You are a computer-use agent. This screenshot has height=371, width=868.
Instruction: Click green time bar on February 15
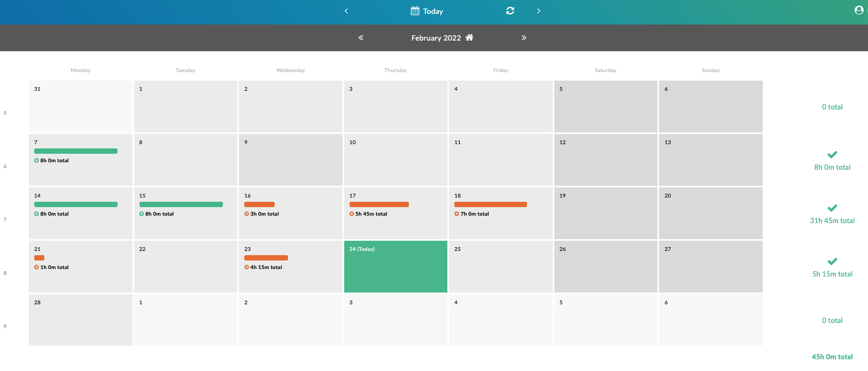coord(181,204)
